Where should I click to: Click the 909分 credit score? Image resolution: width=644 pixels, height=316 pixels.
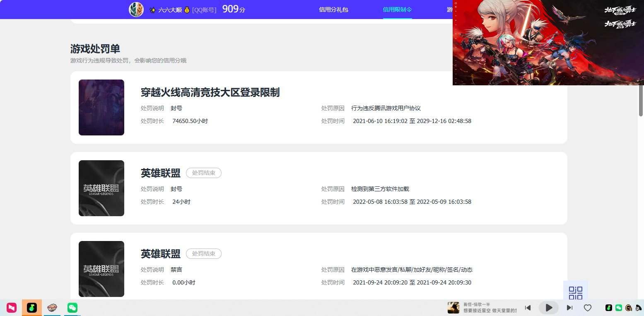(x=234, y=9)
